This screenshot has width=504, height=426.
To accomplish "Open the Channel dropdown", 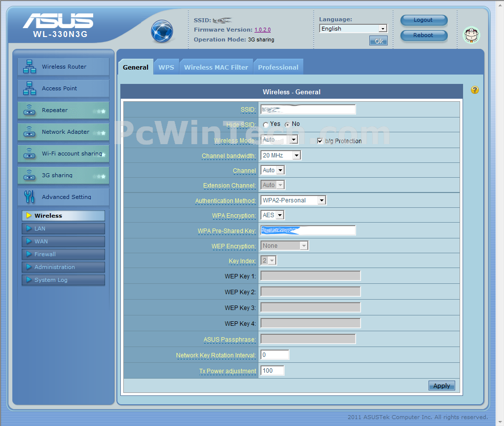I will pyautogui.click(x=273, y=170).
